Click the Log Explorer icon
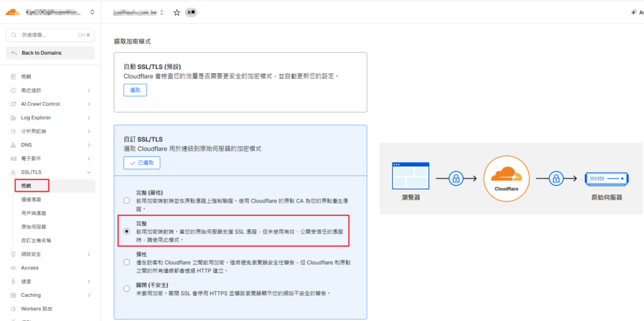 click(x=13, y=118)
